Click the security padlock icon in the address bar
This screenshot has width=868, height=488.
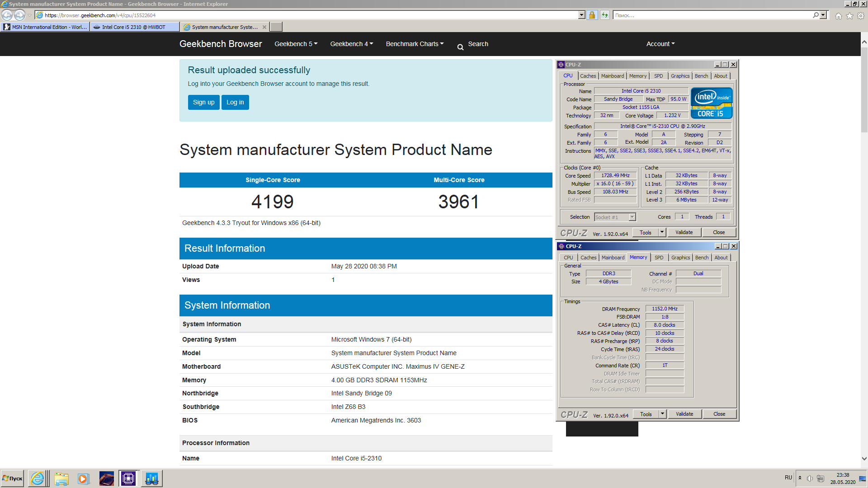click(x=592, y=15)
